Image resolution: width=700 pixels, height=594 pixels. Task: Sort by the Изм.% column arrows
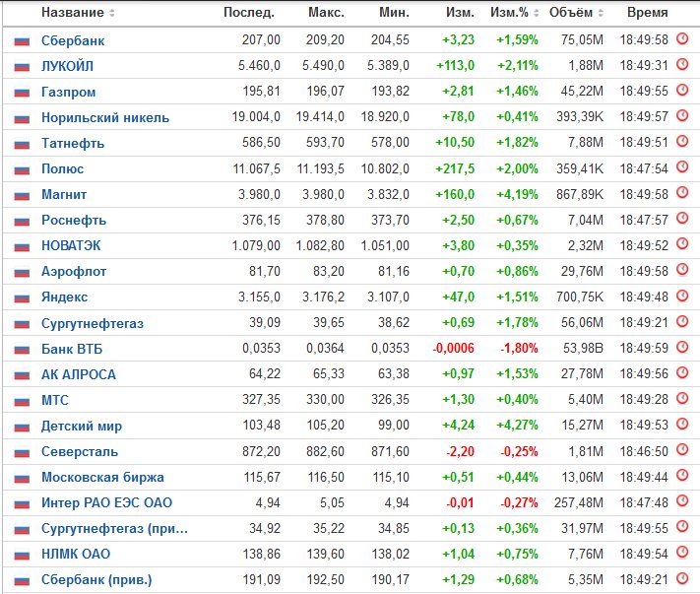(537, 13)
